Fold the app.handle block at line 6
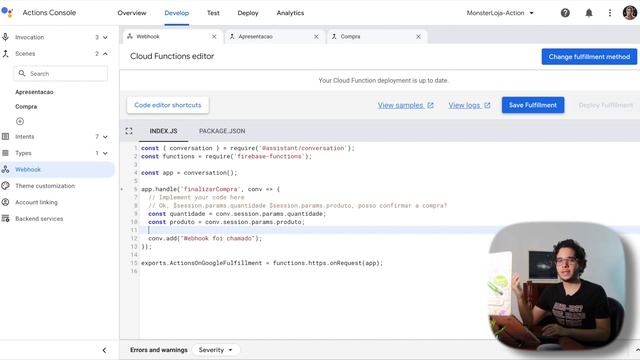This screenshot has height=360, width=640. 122,189
